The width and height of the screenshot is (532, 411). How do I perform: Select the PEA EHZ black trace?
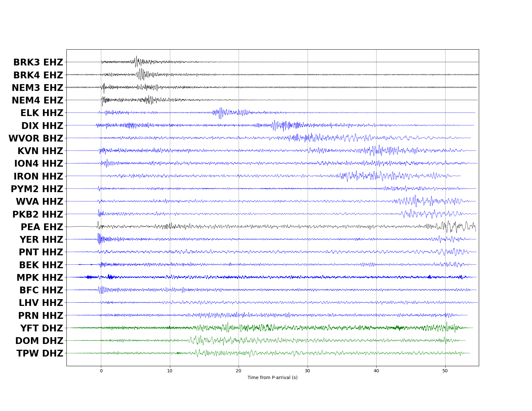tap(226, 227)
